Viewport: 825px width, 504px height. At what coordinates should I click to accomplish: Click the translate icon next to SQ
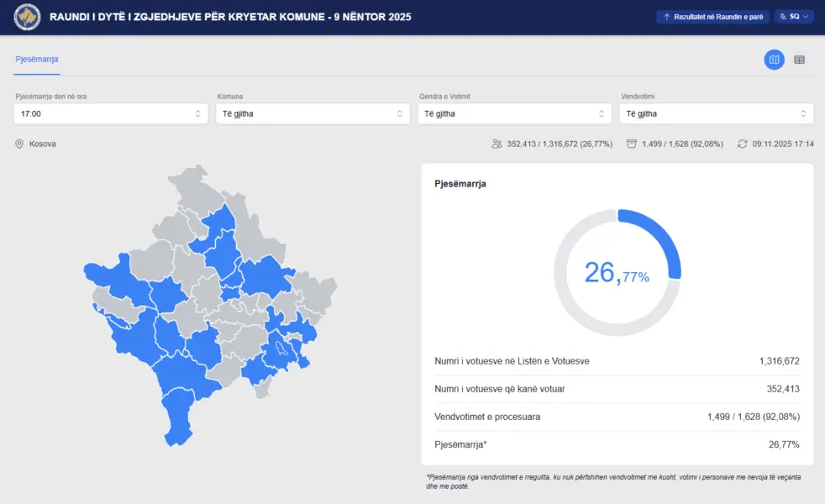point(781,17)
